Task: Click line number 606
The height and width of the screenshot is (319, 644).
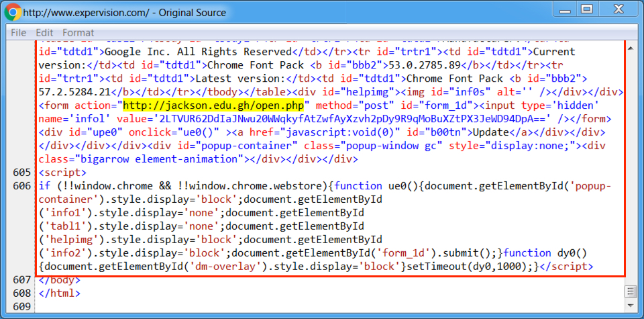Action: (x=21, y=186)
